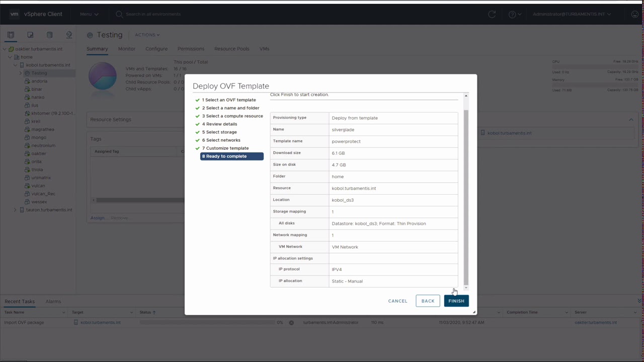
Task: Select the binar VM icon in tree
Action: click(x=28, y=89)
